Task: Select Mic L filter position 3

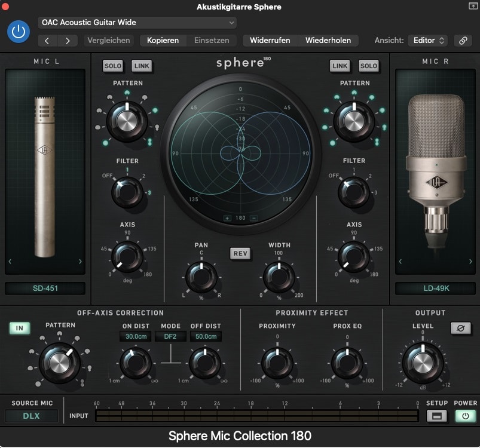Action: pyautogui.click(x=149, y=193)
